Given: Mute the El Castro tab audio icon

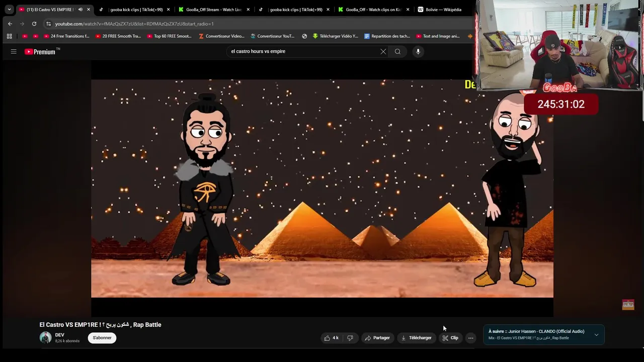Looking at the screenshot, I should tap(80, 10).
